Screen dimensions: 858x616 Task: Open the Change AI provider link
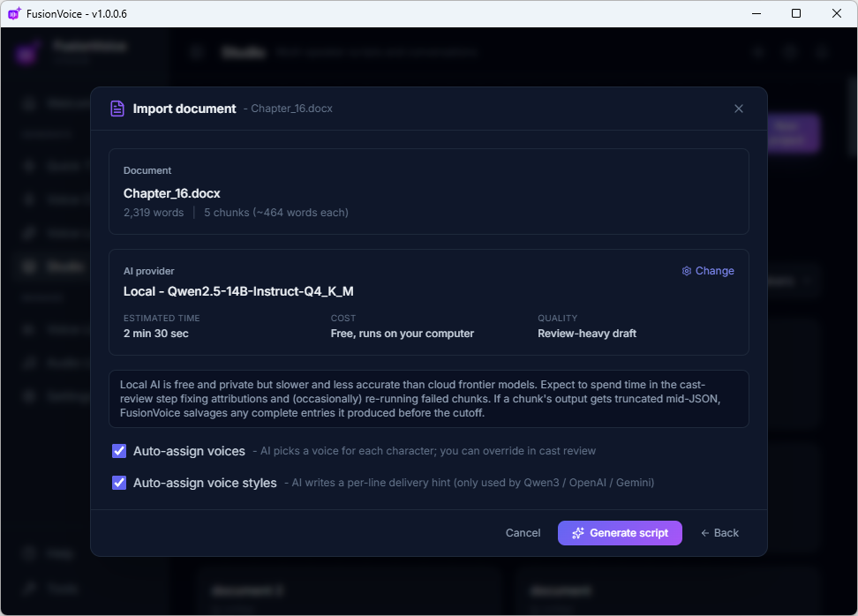point(708,271)
